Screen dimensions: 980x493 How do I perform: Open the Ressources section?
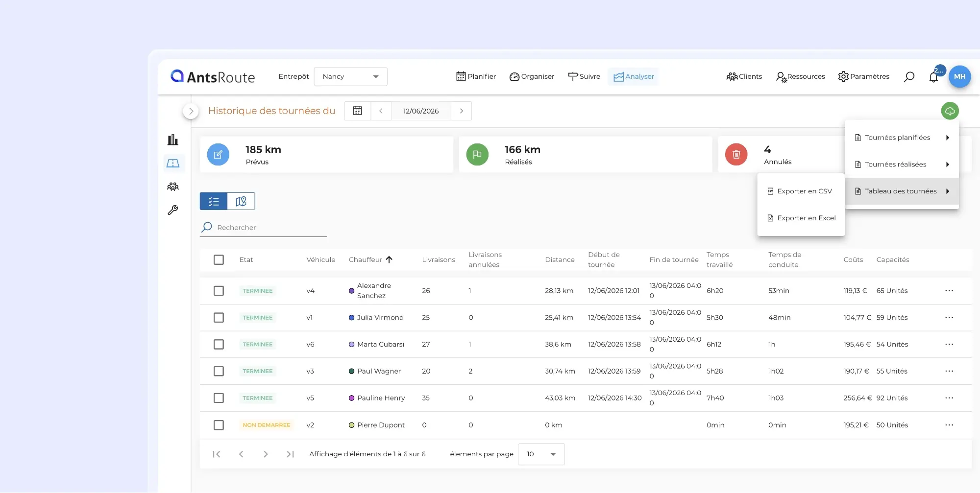click(800, 76)
